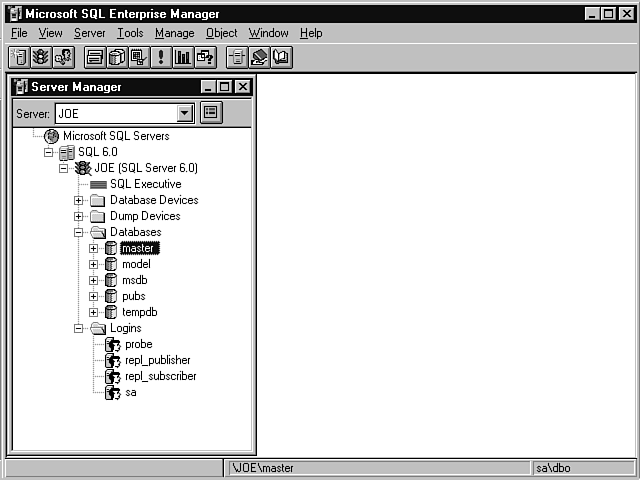
Task: Click the logins toolbar icon with people
Action: point(63,58)
